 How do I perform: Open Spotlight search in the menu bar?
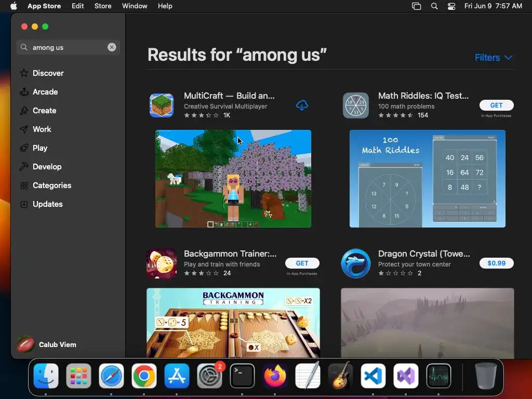(x=434, y=6)
